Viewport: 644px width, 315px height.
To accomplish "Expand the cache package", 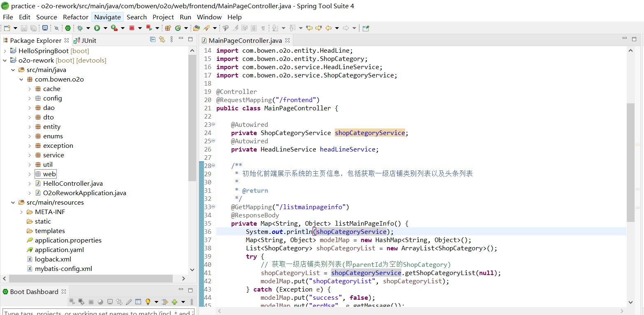I will (30, 89).
